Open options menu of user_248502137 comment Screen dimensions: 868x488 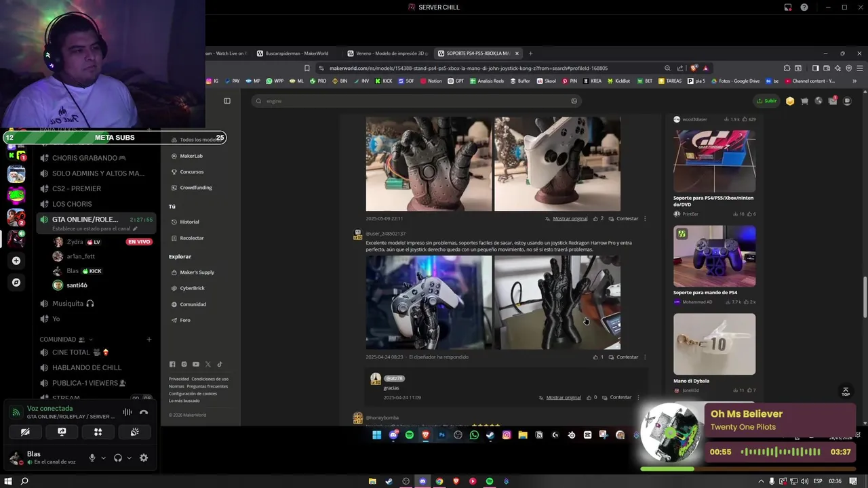[x=645, y=357]
